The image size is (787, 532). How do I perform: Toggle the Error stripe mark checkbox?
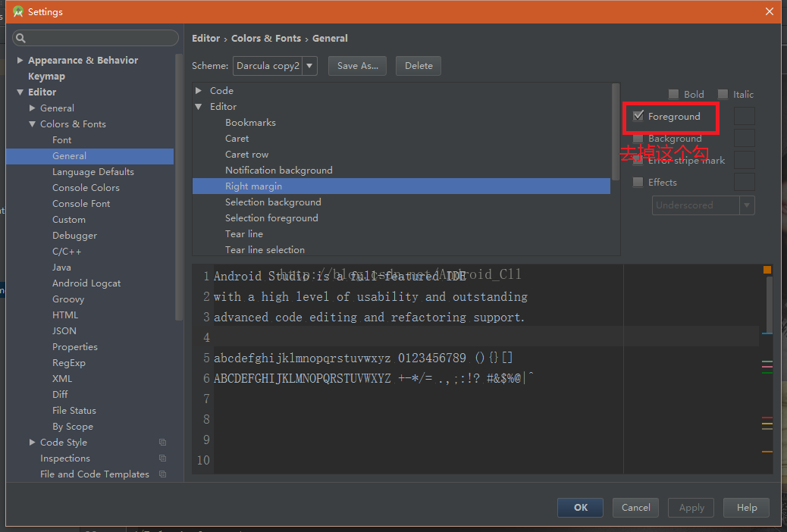pyautogui.click(x=638, y=161)
